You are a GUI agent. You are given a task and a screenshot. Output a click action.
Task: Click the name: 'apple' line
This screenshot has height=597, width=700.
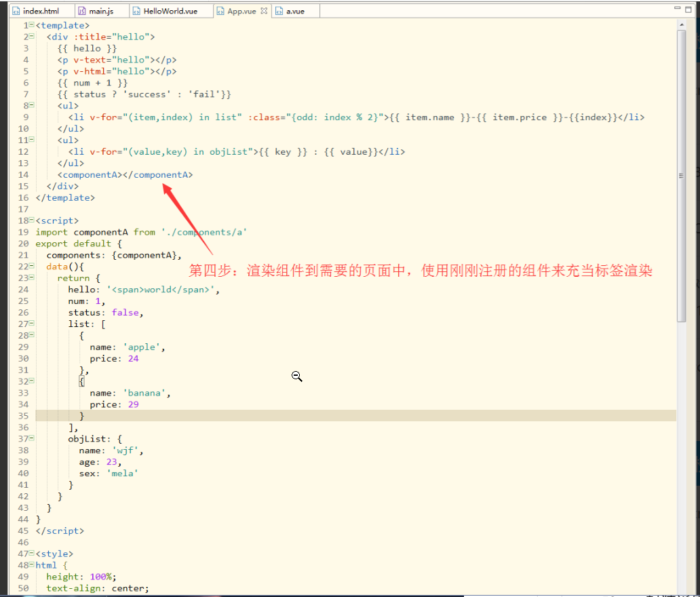click(x=128, y=347)
